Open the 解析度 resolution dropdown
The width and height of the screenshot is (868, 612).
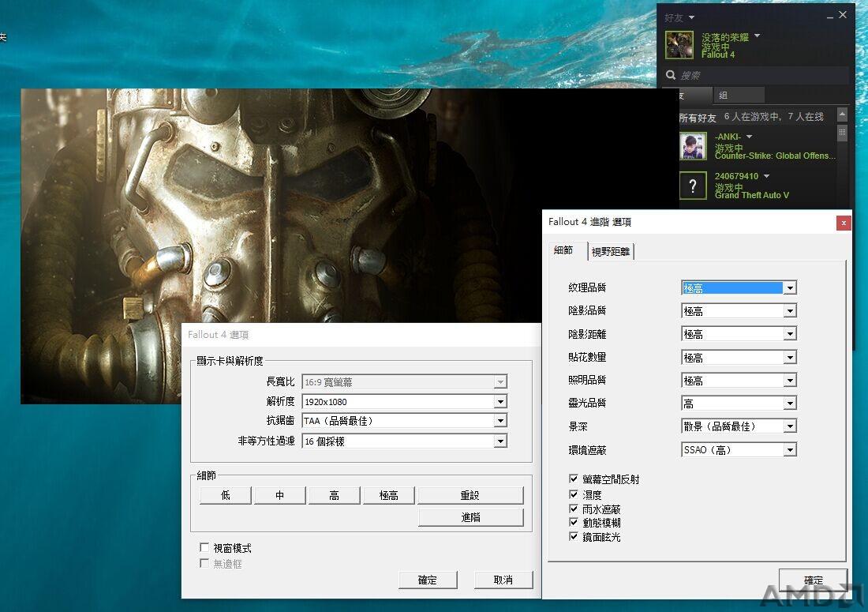pos(404,401)
